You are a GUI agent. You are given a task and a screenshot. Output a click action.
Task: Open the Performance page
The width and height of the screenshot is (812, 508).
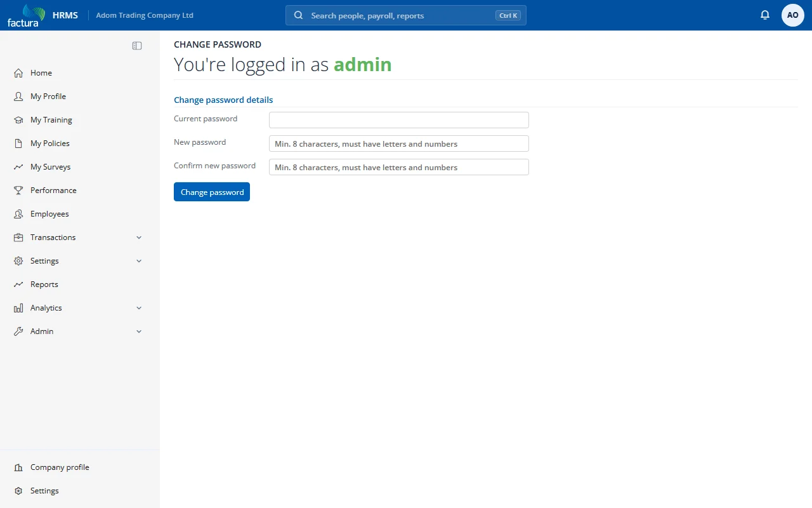tap(80, 190)
